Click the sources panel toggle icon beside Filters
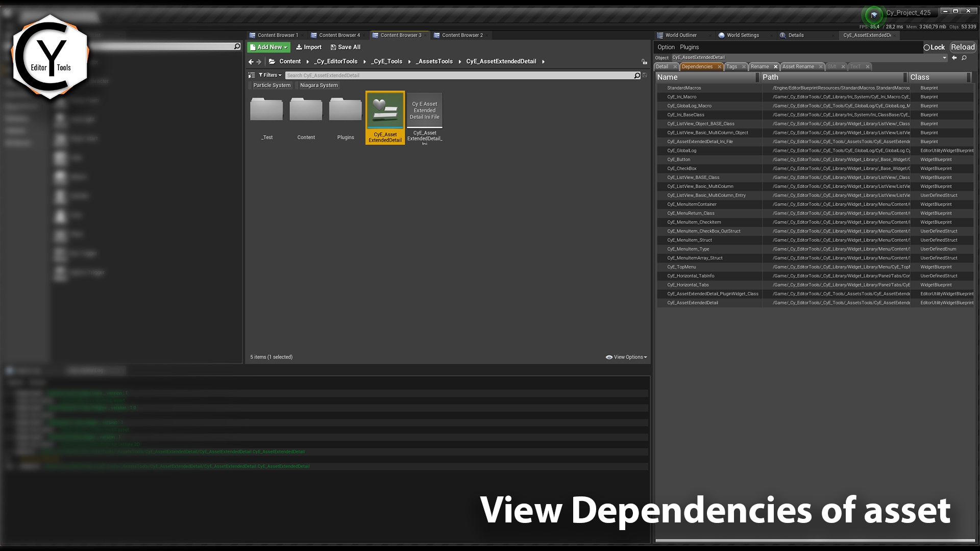 coord(252,75)
